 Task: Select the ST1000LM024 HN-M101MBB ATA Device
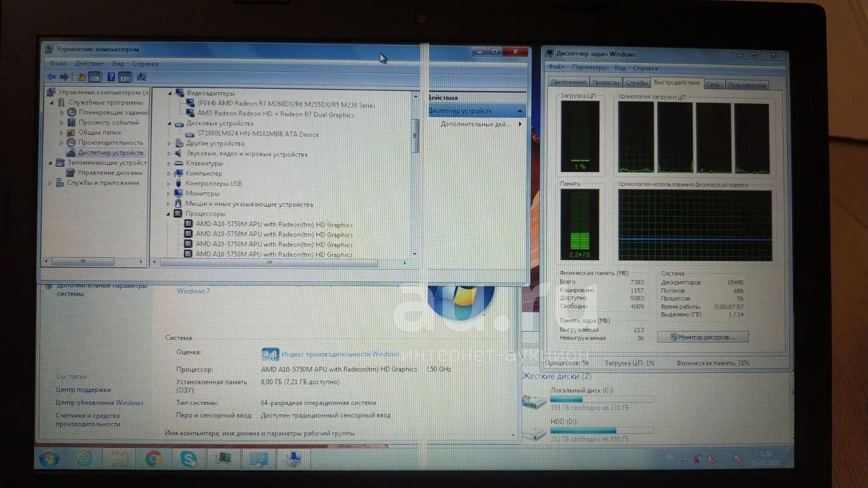(258, 134)
